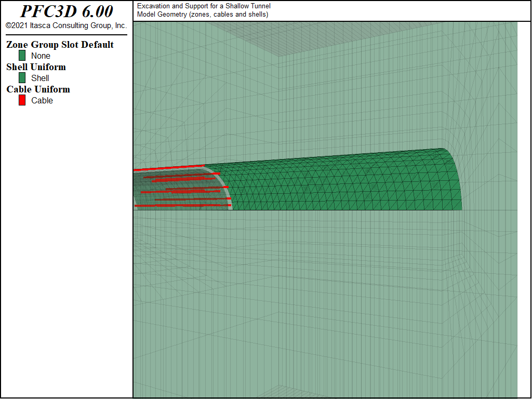Click the Model Geometry subtitle text
Screen dimensions: 532x399
point(203,14)
